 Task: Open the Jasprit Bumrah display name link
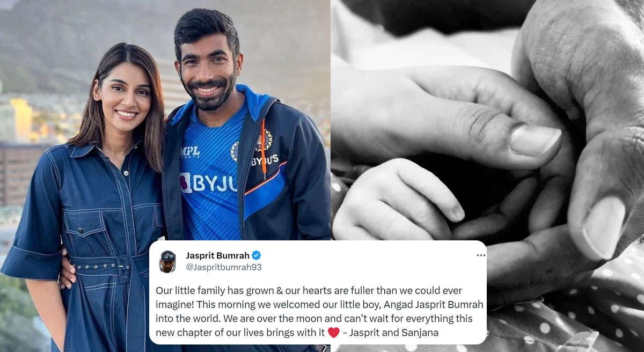[x=217, y=255]
